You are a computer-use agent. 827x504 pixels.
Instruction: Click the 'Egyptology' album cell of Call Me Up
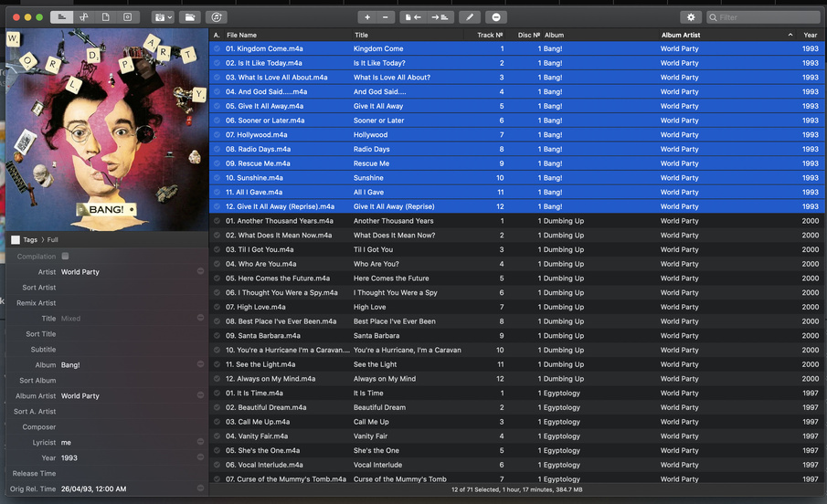(x=561, y=422)
